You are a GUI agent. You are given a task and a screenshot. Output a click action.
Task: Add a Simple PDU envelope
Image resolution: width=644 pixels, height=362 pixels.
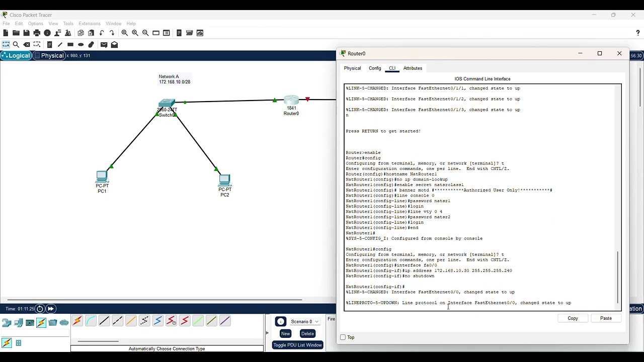pos(104,45)
